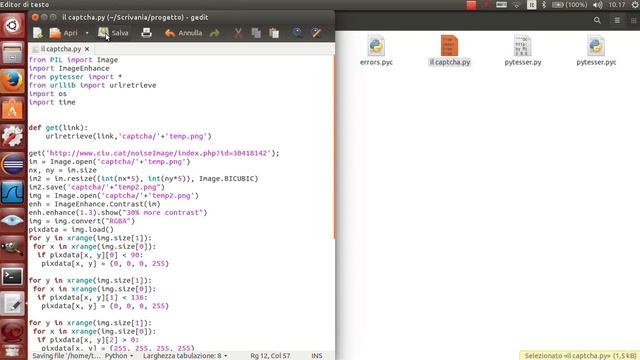Click the Rg 12, Col 57 position indicator
The height and width of the screenshot is (360, 640).
pyautogui.click(x=270, y=356)
